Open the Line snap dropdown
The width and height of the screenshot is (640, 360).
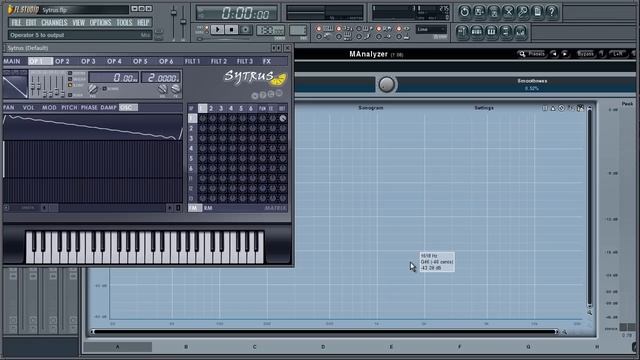[x=431, y=29]
